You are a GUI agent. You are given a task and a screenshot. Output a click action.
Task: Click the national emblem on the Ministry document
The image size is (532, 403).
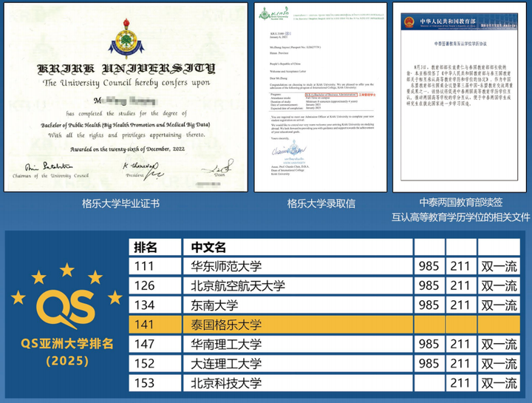[409, 23]
